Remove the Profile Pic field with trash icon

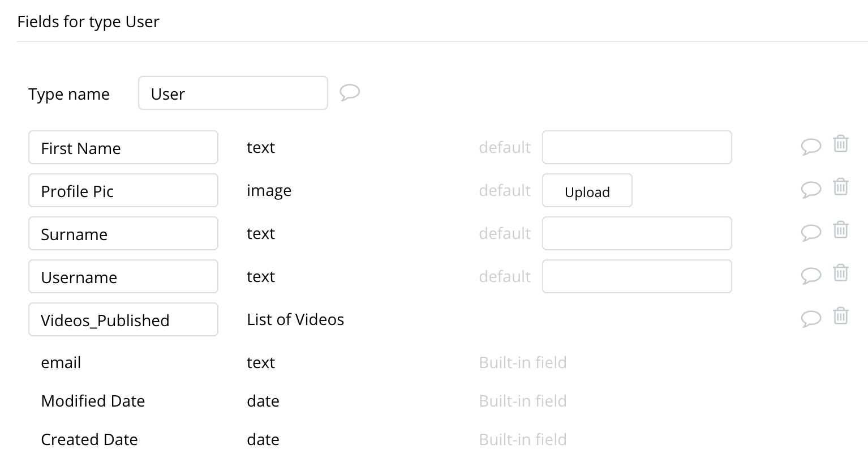coord(840,187)
